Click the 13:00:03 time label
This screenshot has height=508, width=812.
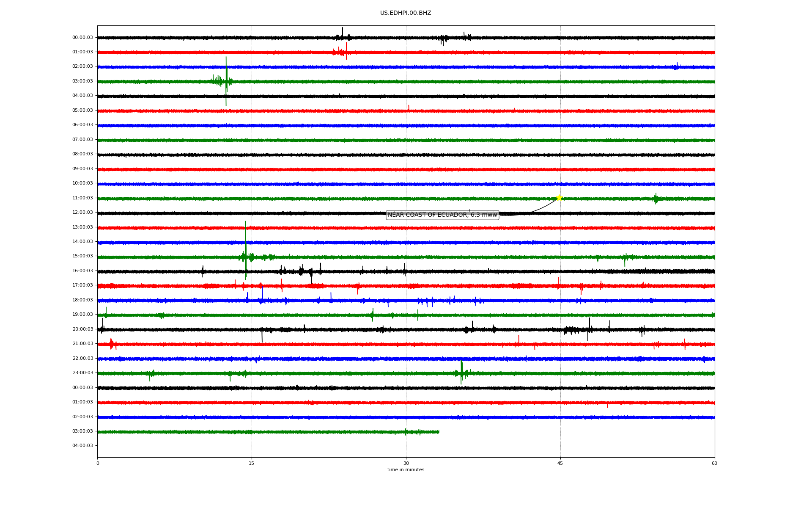82,227
